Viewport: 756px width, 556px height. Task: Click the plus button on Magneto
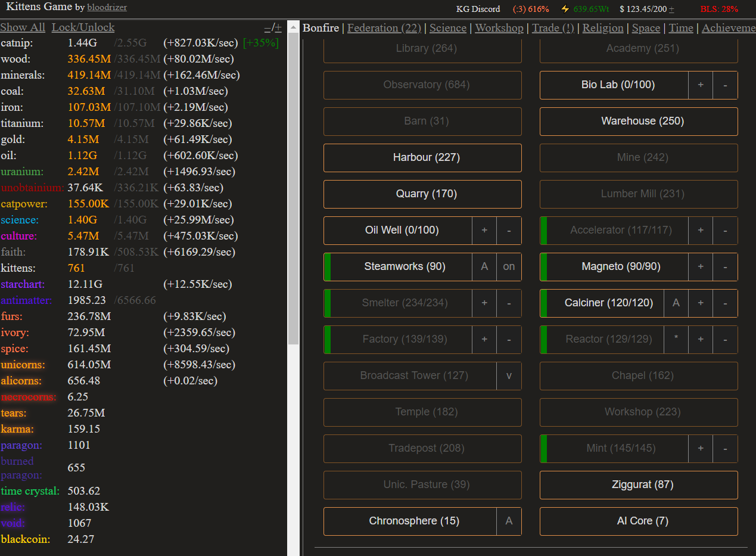(x=701, y=267)
